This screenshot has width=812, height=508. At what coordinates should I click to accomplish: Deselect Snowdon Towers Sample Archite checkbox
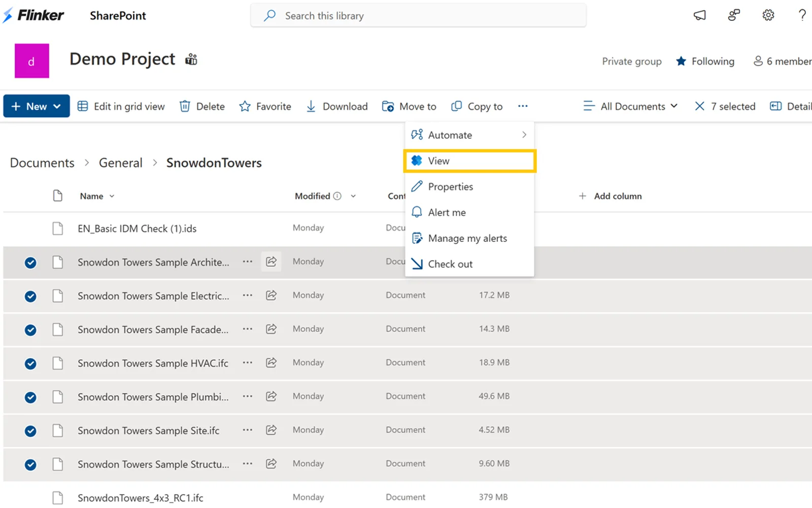30,263
